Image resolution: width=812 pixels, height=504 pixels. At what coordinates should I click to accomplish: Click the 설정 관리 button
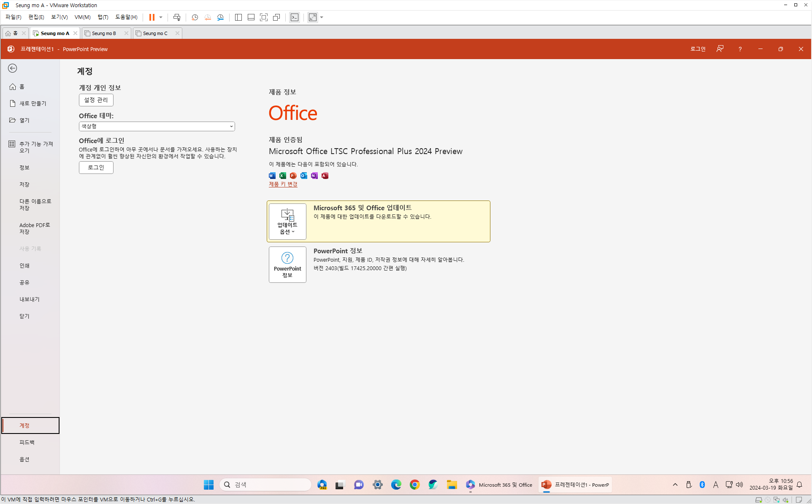pos(96,100)
